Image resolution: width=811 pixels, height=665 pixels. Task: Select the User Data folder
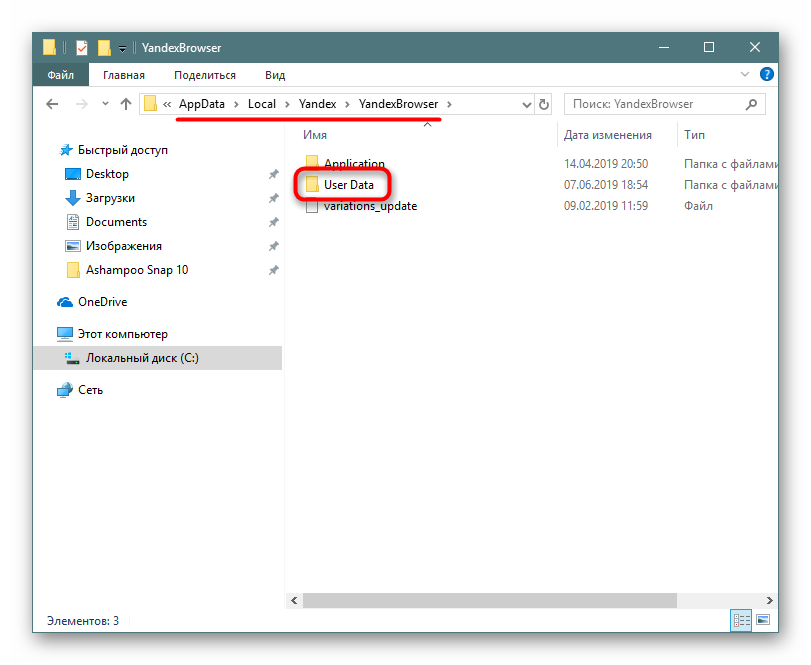coord(349,185)
